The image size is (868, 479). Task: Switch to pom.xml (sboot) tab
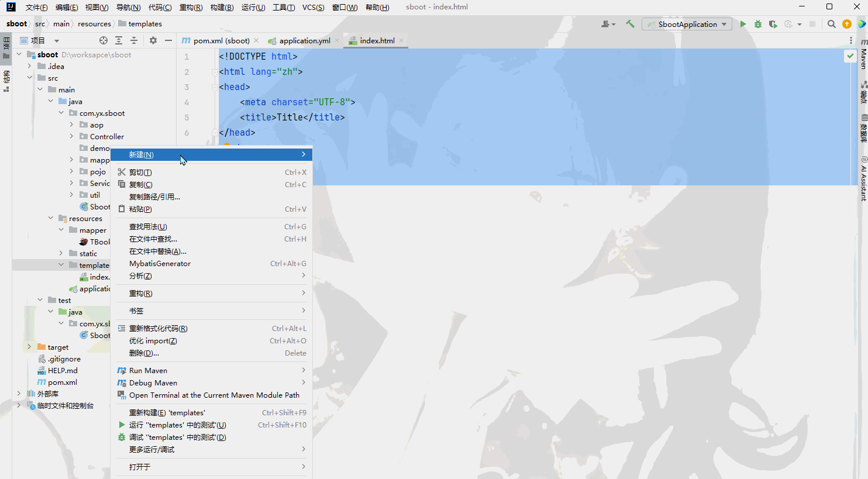pyautogui.click(x=221, y=40)
